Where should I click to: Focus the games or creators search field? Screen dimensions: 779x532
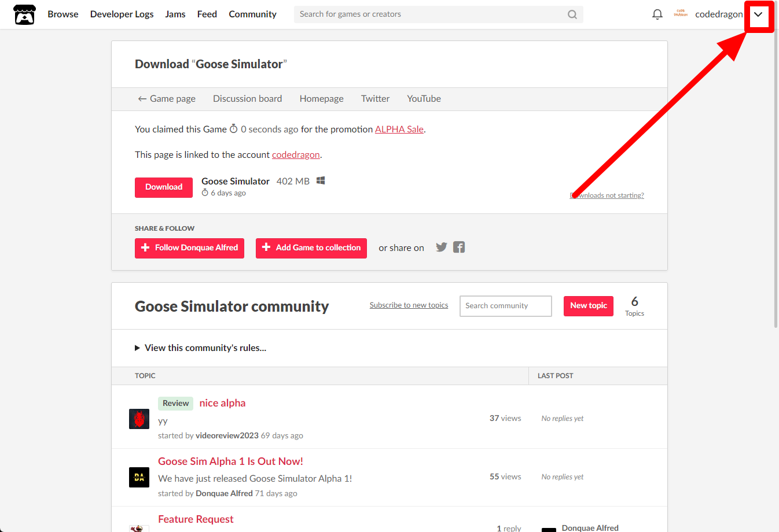click(438, 14)
